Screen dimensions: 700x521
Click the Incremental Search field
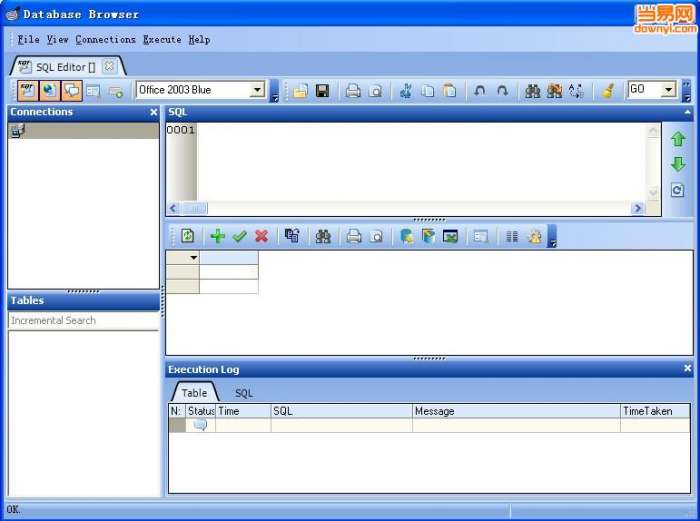pyautogui.click(x=83, y=321)
